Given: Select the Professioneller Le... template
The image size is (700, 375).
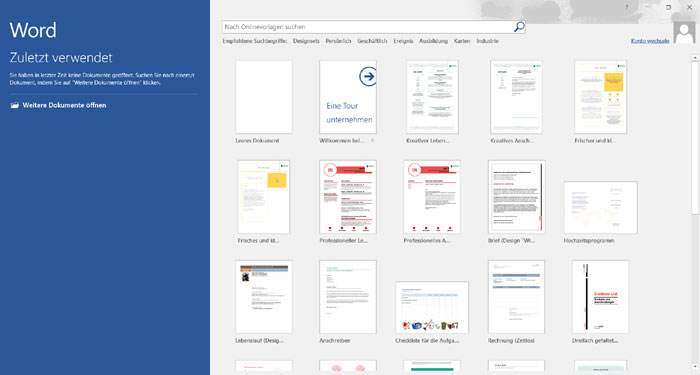Looking at the screenshot, I should click(348, 197).
